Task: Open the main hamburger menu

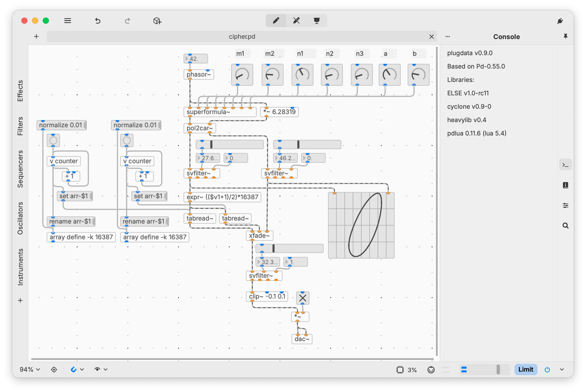Action: point(67,21)
